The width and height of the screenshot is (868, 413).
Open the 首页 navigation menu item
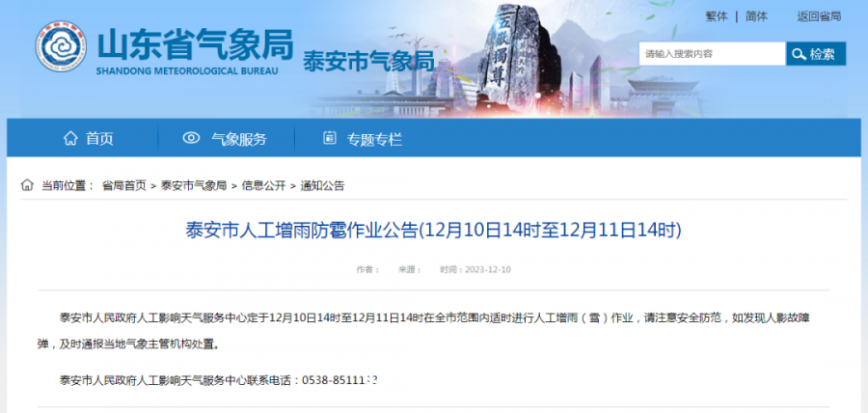(x=88, y=138)
